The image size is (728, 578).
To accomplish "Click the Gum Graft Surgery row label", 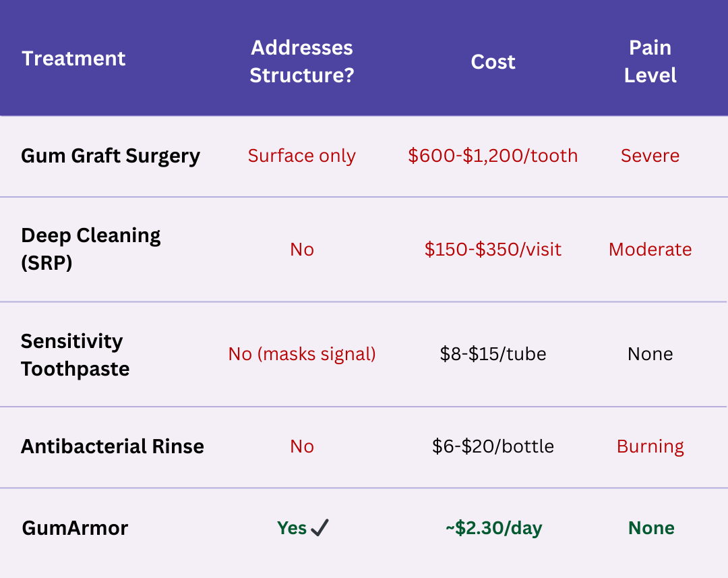I will click(x=111, y=156).
